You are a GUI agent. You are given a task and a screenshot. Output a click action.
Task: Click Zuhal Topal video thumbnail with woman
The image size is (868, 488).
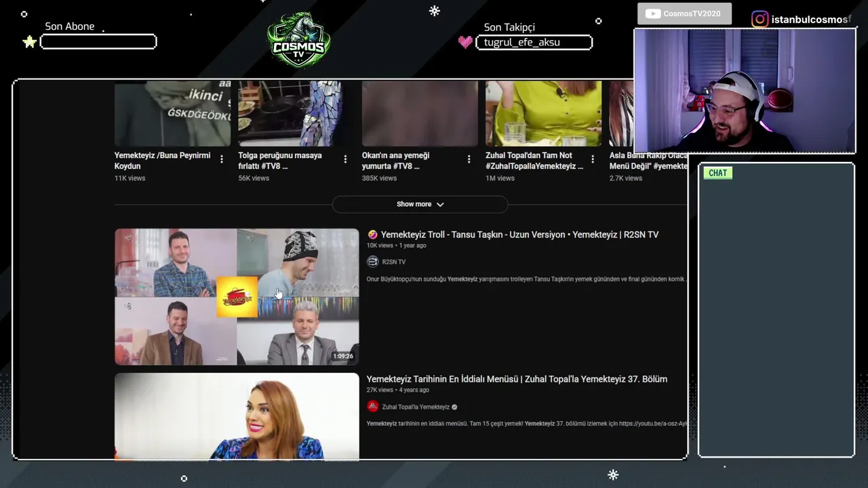[237, 416]
